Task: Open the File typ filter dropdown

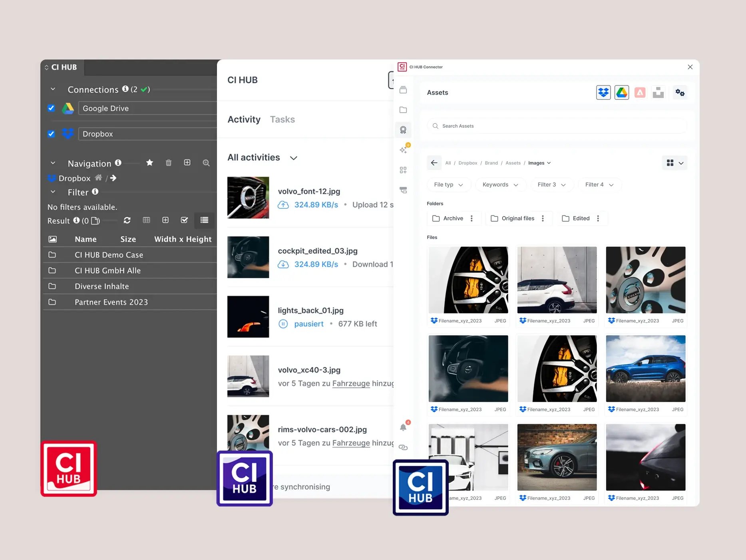Action: pyautogui.click(x=449, y=185)
